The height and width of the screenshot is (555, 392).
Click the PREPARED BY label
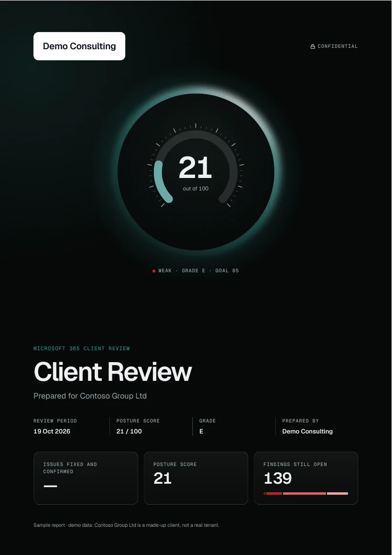tap(301, 421)
